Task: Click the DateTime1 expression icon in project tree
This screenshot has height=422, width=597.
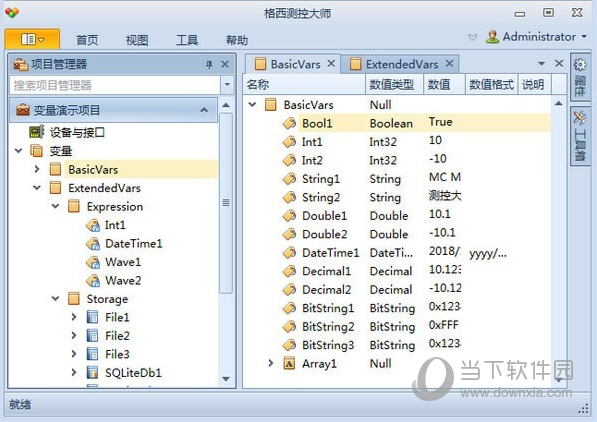Action: [x=93, y=243]
